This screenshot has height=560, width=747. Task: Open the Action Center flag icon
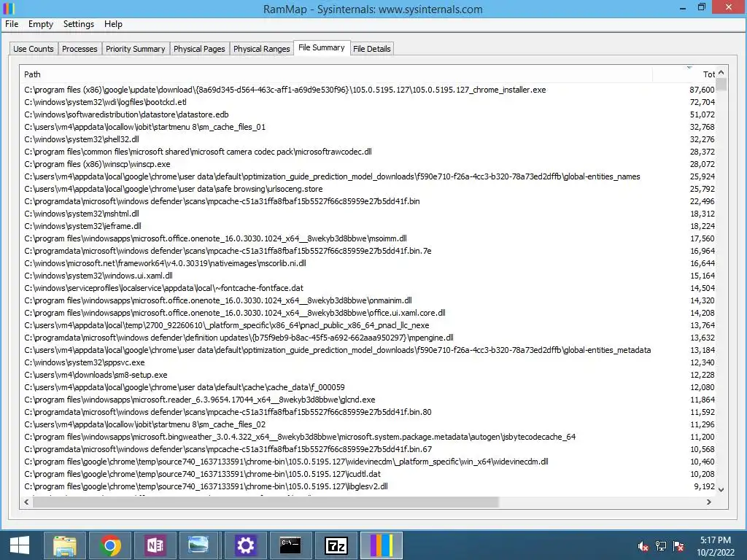tap(679, 546)
